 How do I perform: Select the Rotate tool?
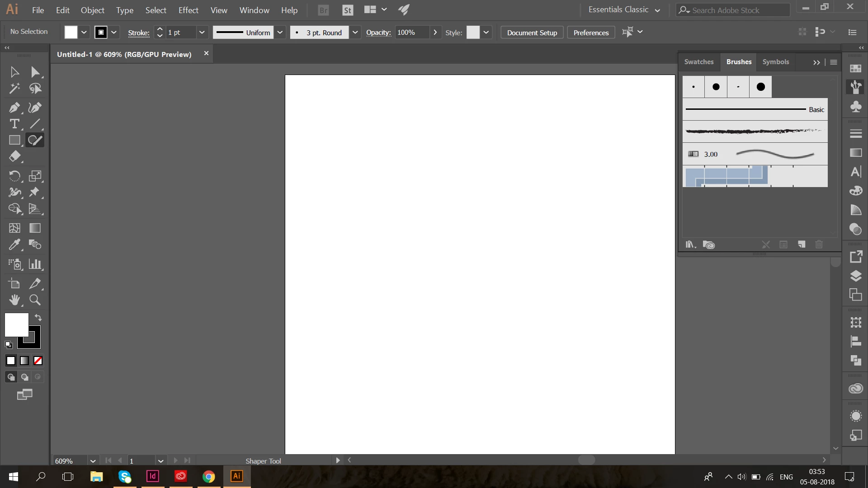pos(14,176)
